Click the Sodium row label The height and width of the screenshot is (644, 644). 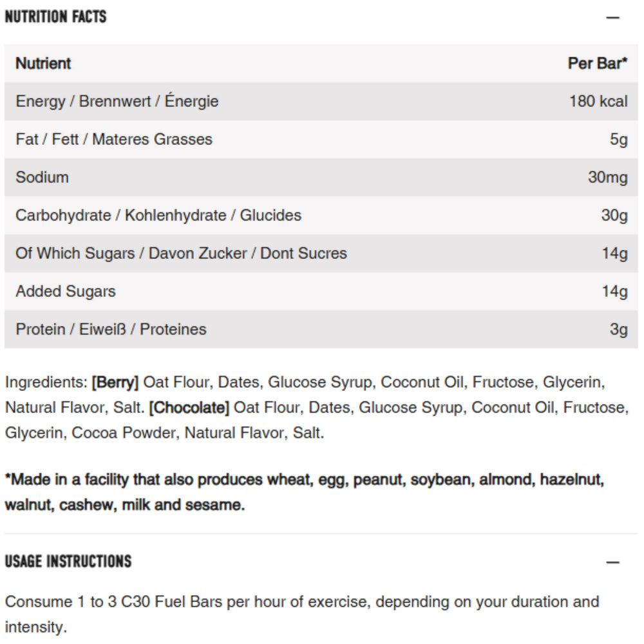click(42, 177)
